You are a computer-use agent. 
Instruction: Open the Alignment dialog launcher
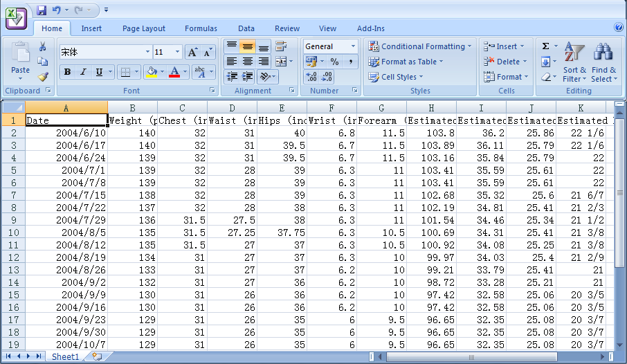[x=292, y=91]
